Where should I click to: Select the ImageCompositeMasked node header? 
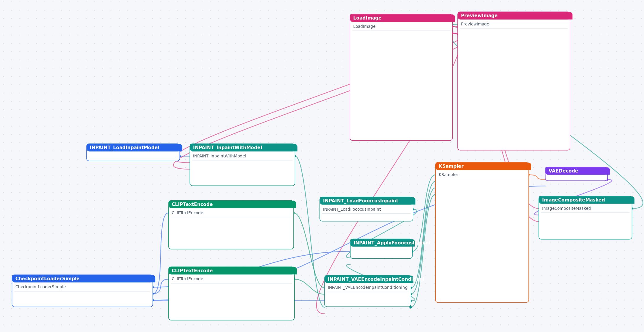(x=586, y=200)
